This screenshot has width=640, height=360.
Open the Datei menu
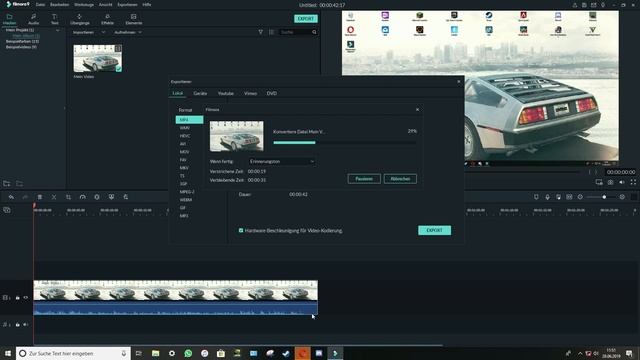pyautogui.click(x=40, y=4)
